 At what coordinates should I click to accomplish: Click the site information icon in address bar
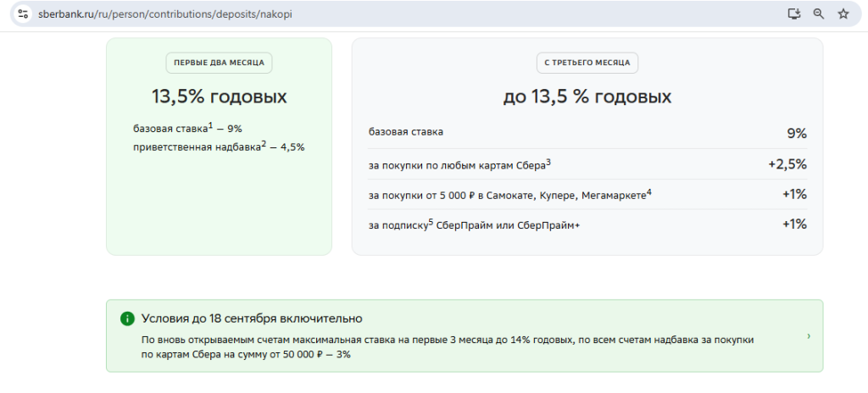coord(23,14)
